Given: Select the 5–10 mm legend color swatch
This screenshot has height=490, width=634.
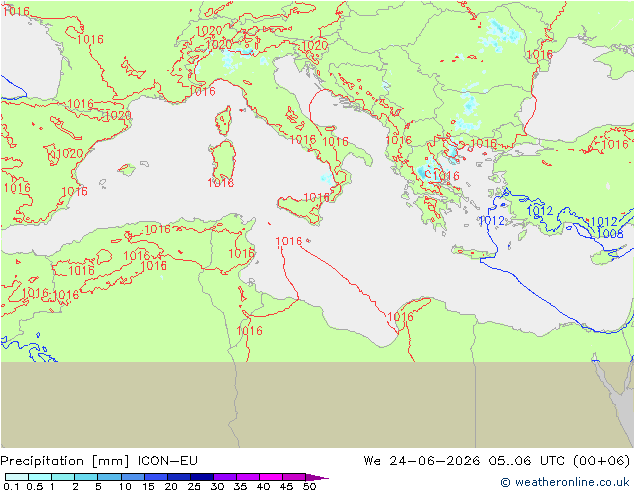Looking at the screenshot, I should pos(109,477).
